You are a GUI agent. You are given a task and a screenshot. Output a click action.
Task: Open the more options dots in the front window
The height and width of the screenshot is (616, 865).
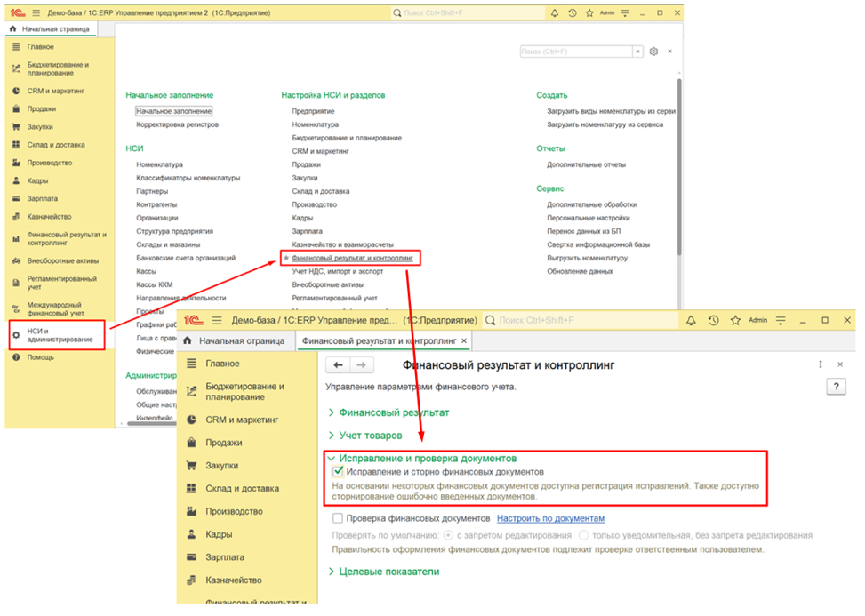[x=821, y=364]
